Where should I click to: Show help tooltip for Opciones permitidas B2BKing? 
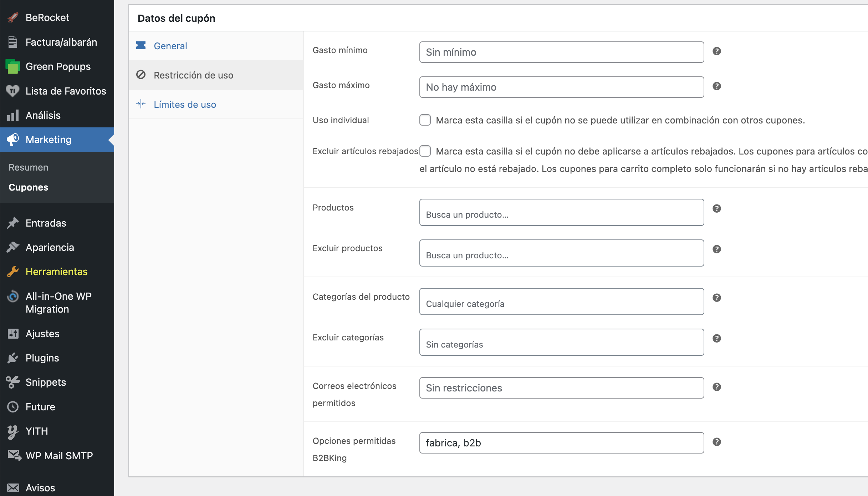(717, 442)
